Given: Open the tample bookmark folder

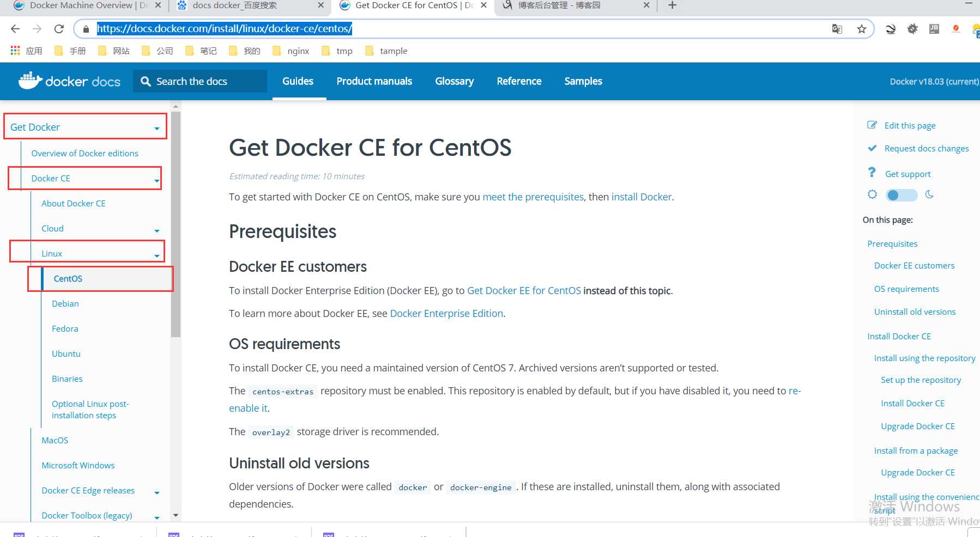Looking at the screenshot, I should coord(386,51).
